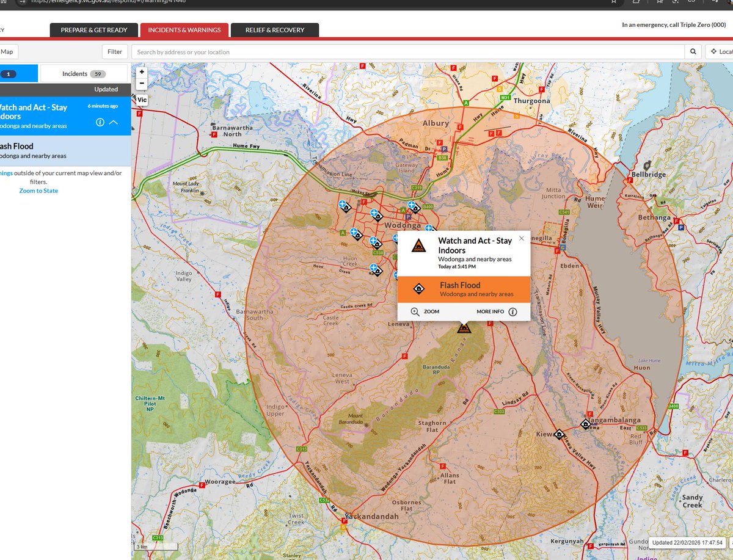Click the orange warning triangle icon inside popup

click(418, 246)
